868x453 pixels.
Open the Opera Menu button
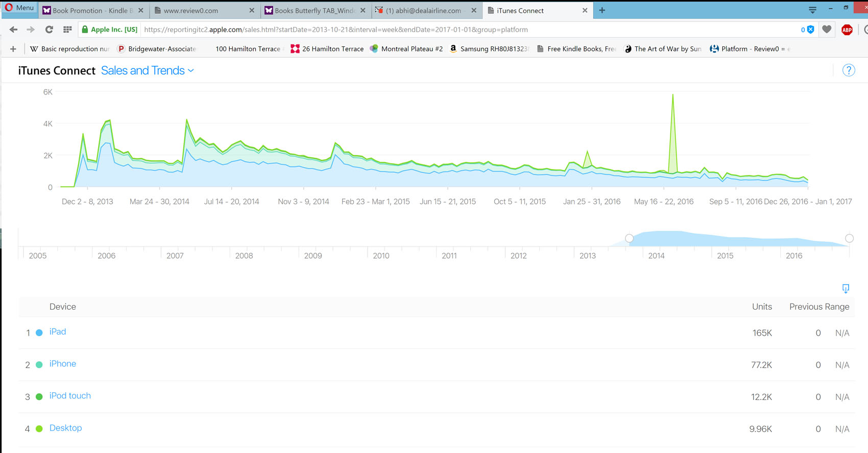[19, 8]
